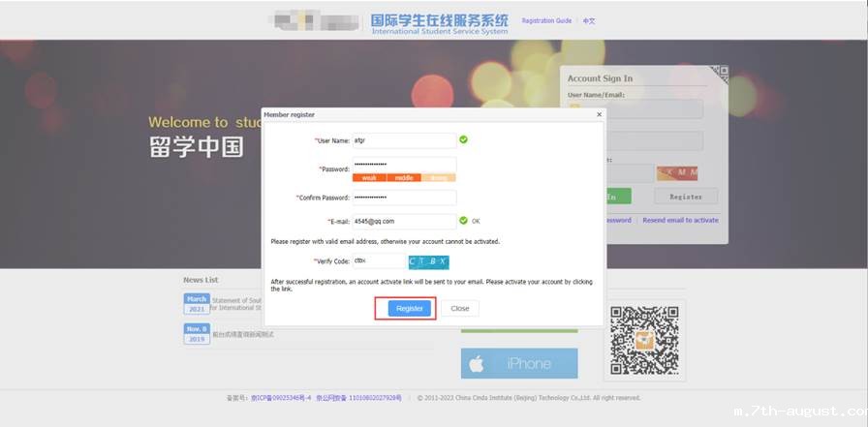
Task: Click the Verify Code text box
Action: tap(379, 260)
